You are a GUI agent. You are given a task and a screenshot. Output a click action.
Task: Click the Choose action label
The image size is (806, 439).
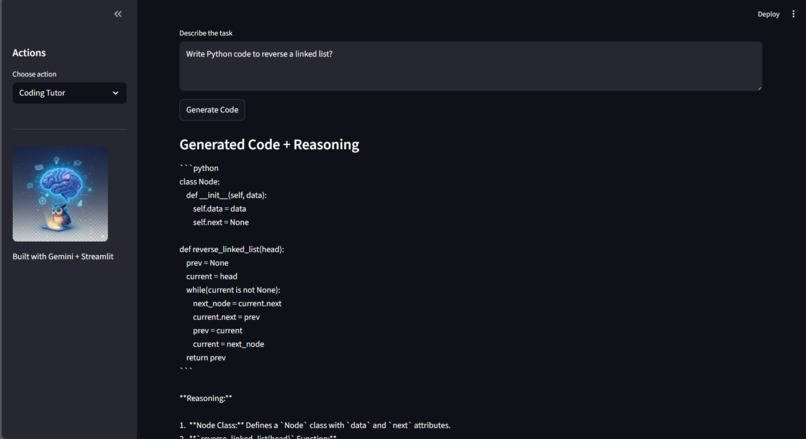tap(34, 74)
